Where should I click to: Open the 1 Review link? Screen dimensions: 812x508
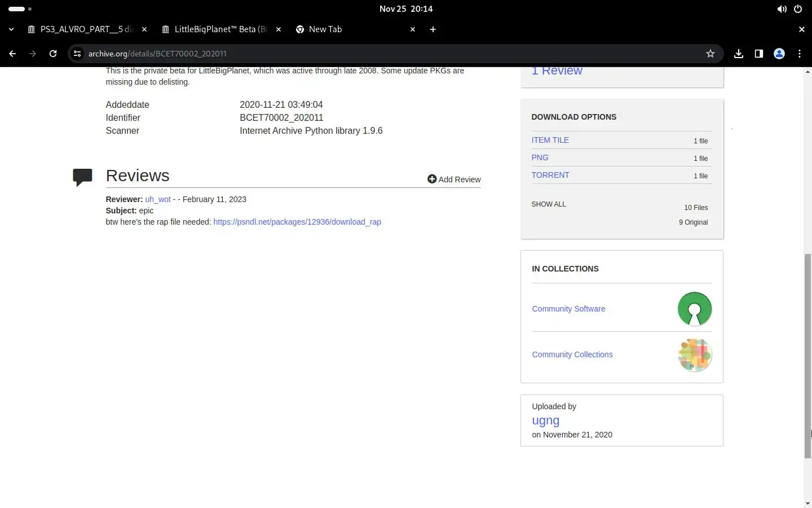557,71
